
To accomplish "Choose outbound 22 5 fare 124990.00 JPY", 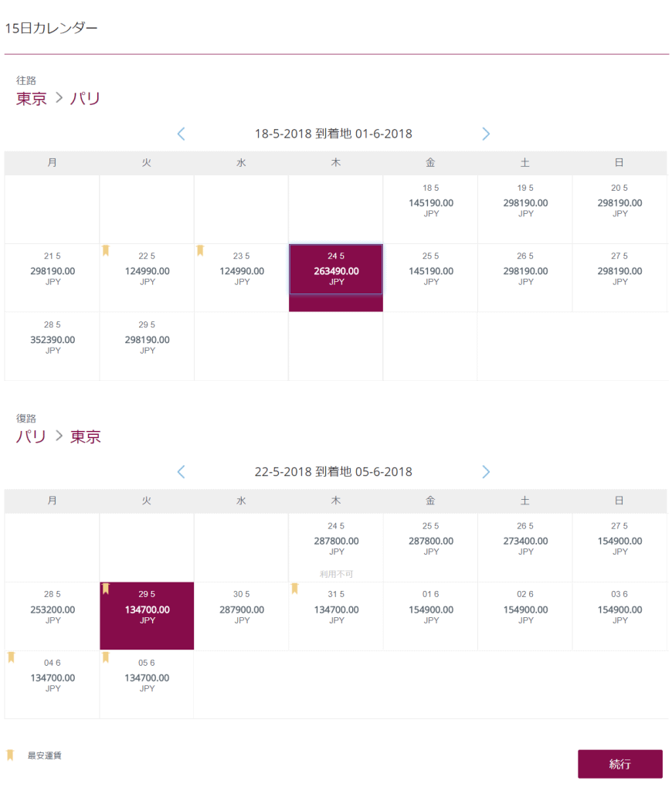I will click(147, 278).
